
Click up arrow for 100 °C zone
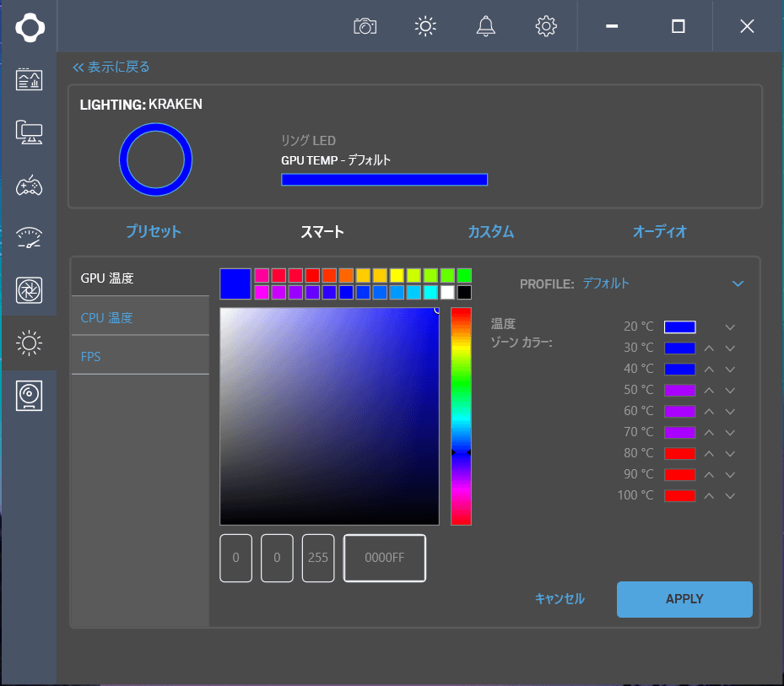(709, 496)
